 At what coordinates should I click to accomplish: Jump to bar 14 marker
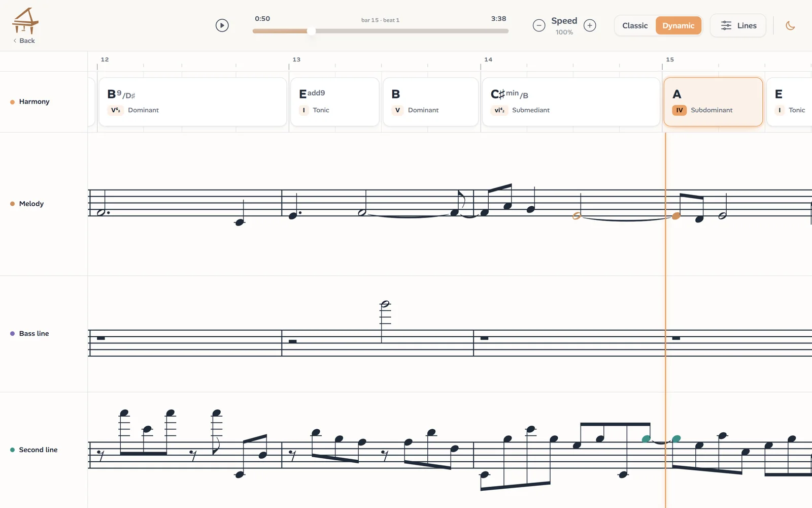[x=488, y=59]
